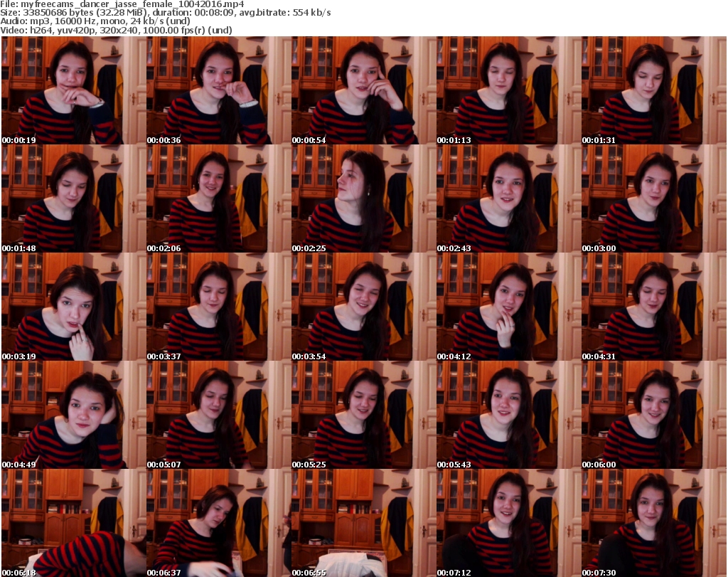The image size is (728, 577).
Task: Select the last thumbnail at 00:07:30
Action: coord(653,523)
